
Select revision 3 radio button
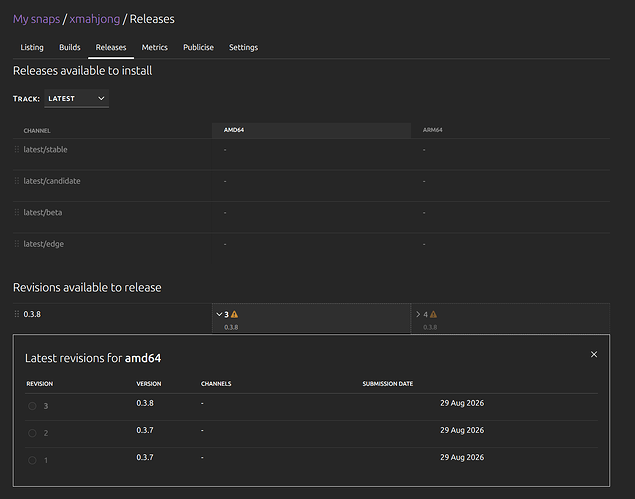(32, 406)
